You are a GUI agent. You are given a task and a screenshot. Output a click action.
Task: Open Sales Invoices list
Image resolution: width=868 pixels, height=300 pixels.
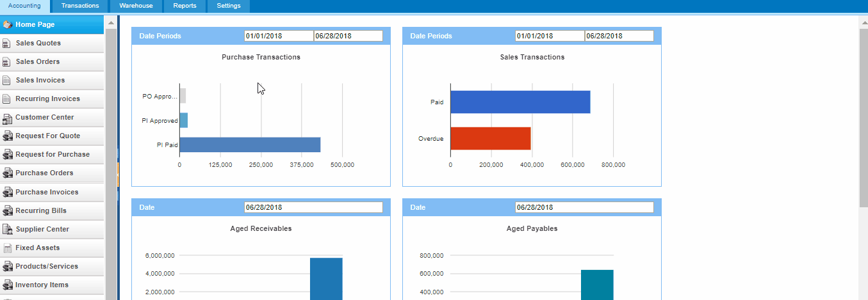52,80
